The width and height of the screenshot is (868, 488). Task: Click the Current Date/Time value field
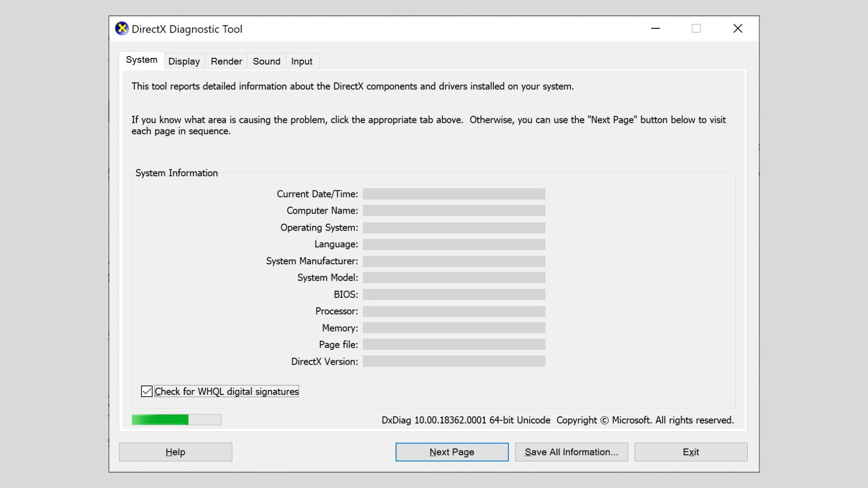pos(454,194)
